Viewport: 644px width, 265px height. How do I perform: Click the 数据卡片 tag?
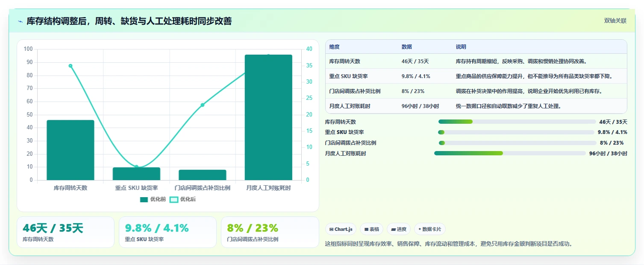click(429, 229)
